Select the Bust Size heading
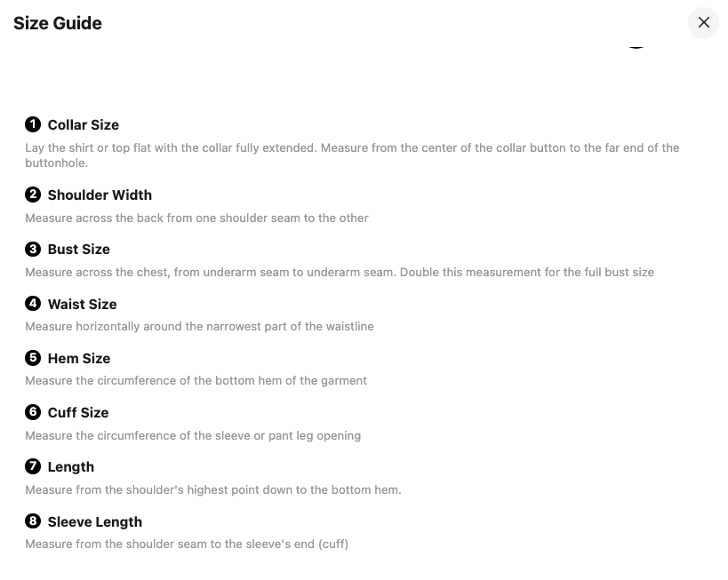This screenshot has width=728, height=580. (x=79, y=250)
